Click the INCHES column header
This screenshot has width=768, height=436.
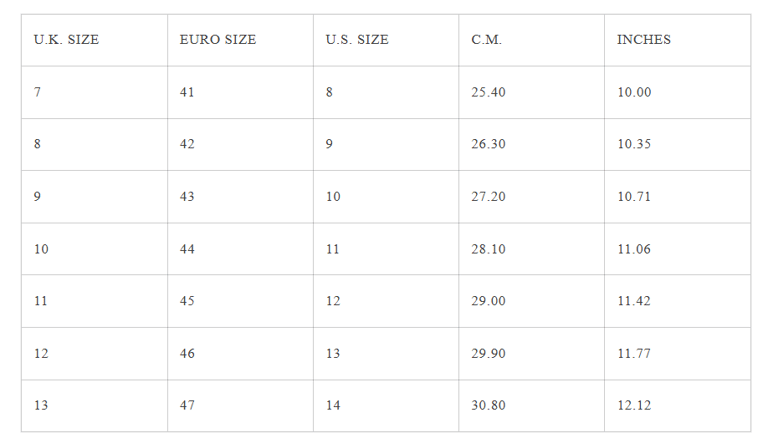644,40
